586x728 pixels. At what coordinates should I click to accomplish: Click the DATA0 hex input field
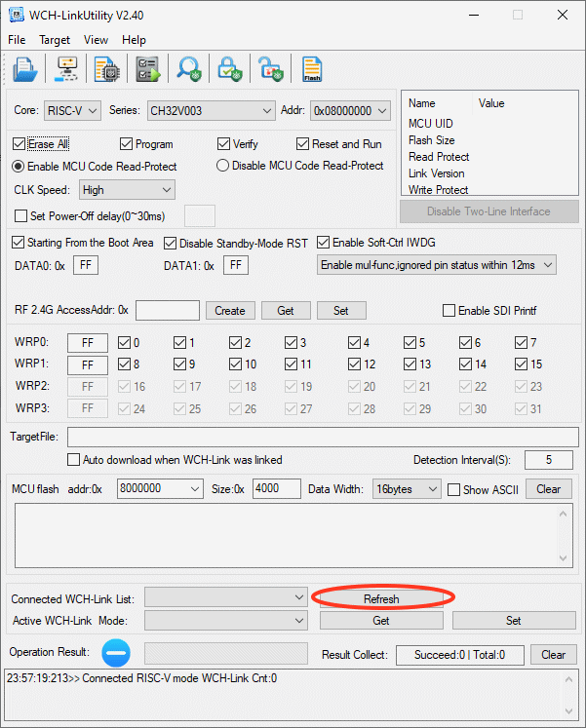coord(86,265)
